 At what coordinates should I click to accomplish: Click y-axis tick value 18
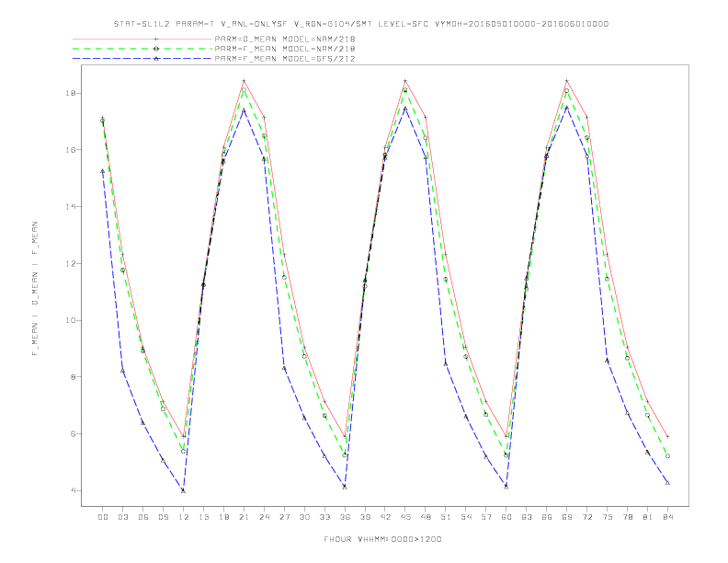click(x=71, y=93)
